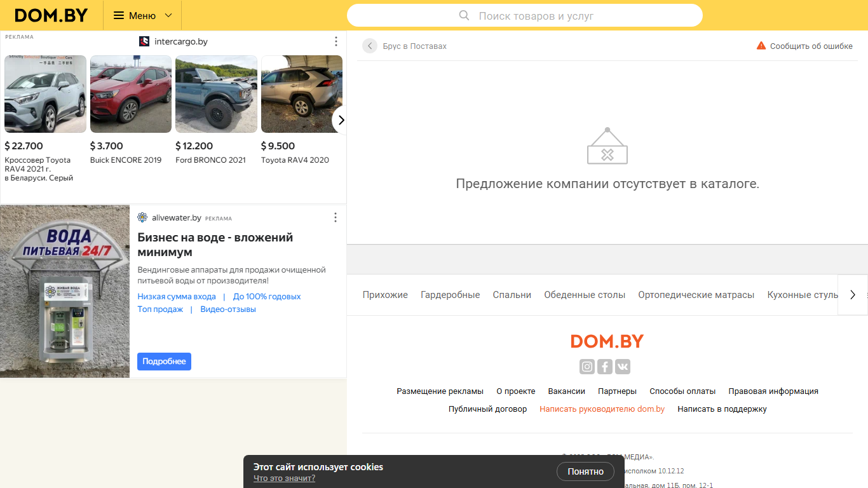The image size is (868, 488).
Task: Click the DOM.BY logo in the header
Action: coord(51,15)
